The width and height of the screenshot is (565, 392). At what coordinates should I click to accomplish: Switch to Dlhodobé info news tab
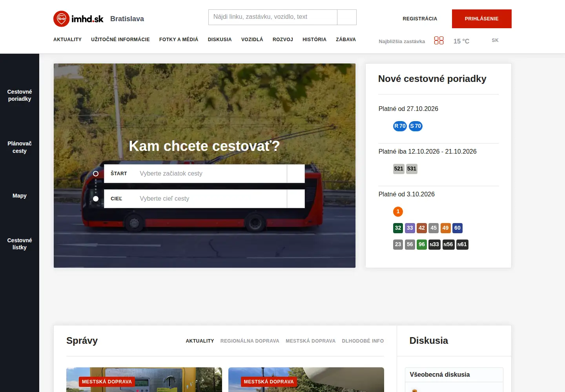pyautogui.click(x=363, y=341)
